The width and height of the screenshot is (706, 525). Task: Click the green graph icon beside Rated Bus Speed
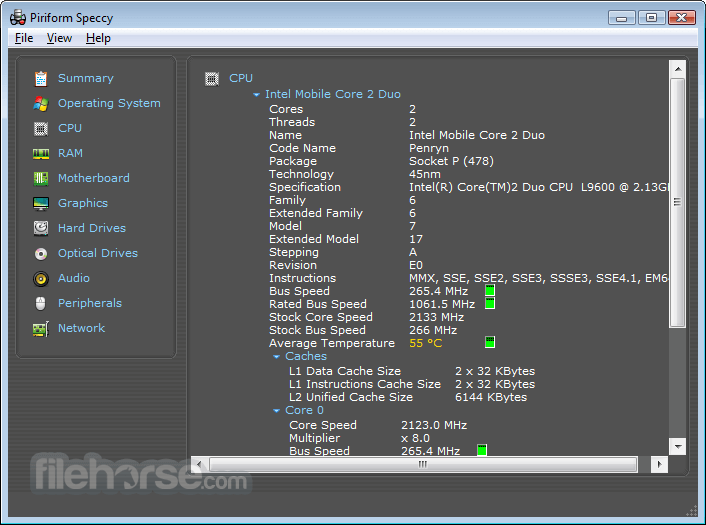pyautogui.click(x=490, y=303)
